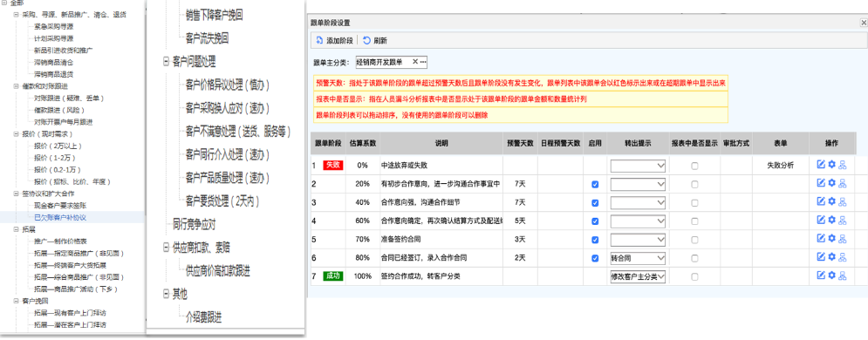Uncheck 启用 for the 40% stage
Screen dimensions: 868x340
click(595, 202)
